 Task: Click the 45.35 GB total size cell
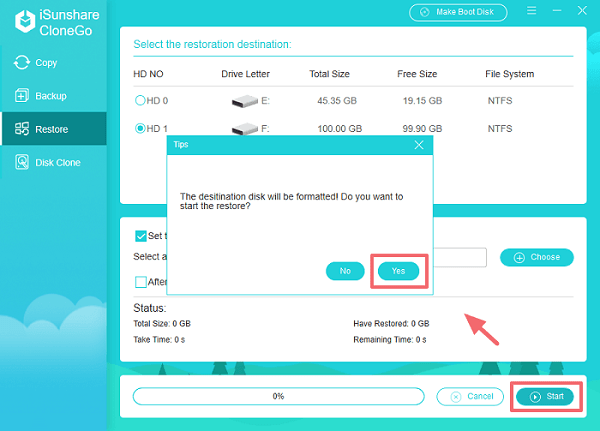click(x=337, y=101)
